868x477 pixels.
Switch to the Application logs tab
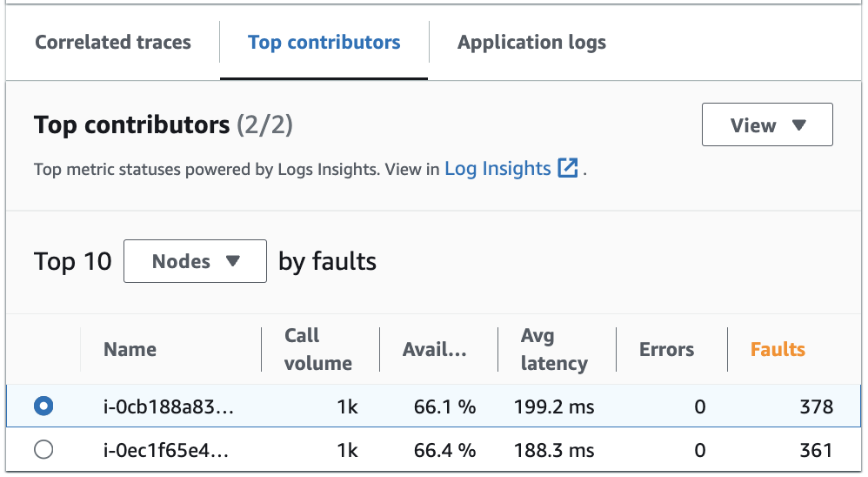(531, 43)
